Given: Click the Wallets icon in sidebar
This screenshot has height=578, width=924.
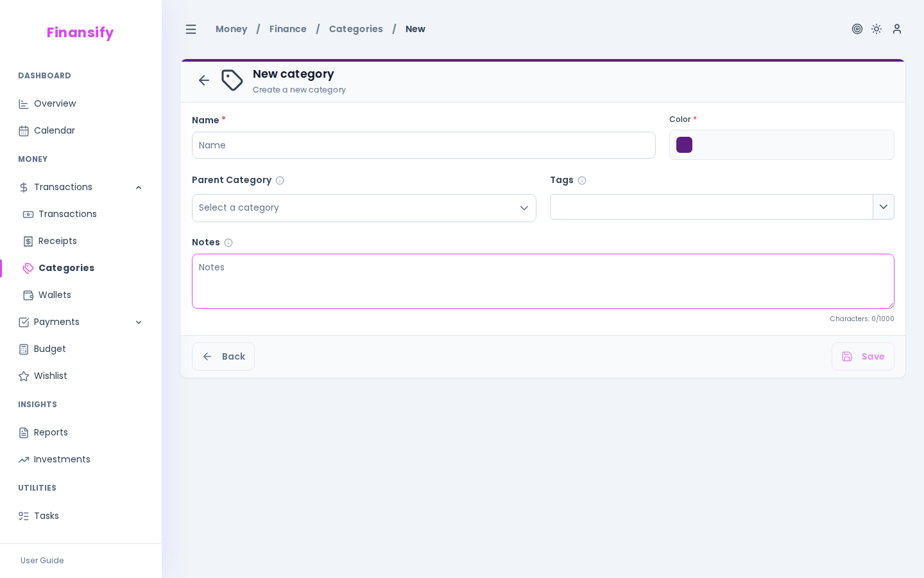Looking at the screenshot, I should pos(29,295).
